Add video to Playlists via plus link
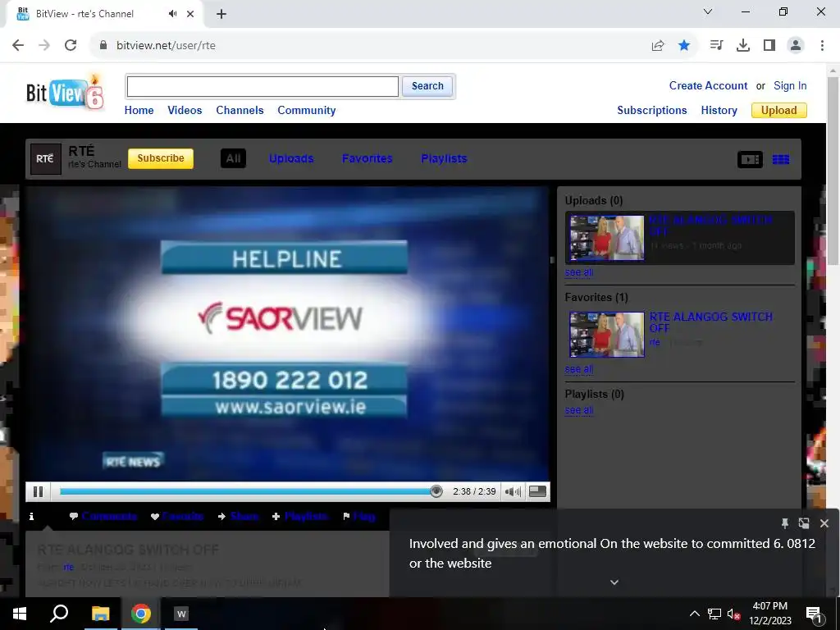Screen dimensions: 840x630 300,517
